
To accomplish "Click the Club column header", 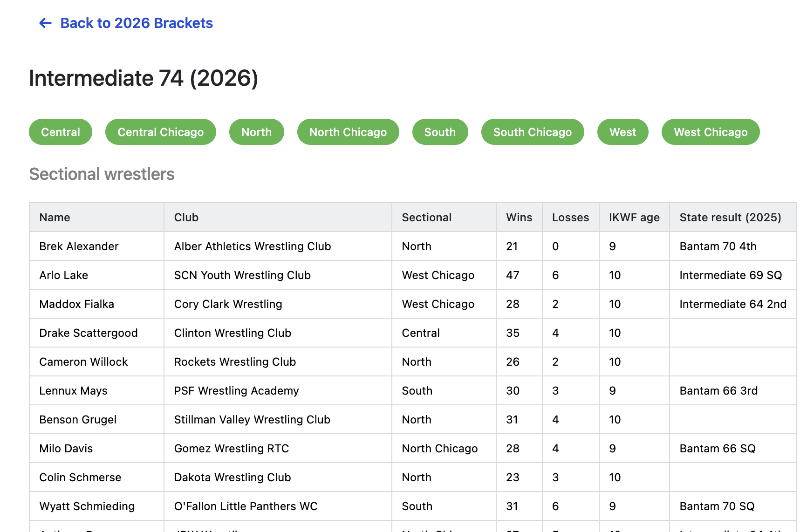I will 186,218.
